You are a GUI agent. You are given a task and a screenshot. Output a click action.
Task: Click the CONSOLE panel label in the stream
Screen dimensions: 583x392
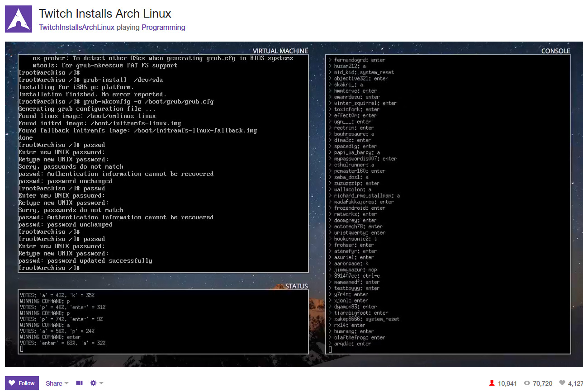(x=555, y=51)
